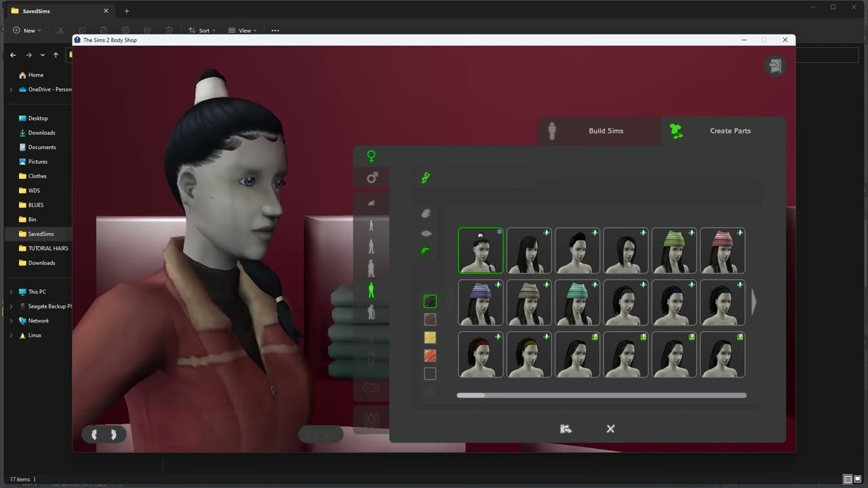Click the File Explorer forward arrow
Image resolution: width=868 pixels, height=488 pixels.
28,55
